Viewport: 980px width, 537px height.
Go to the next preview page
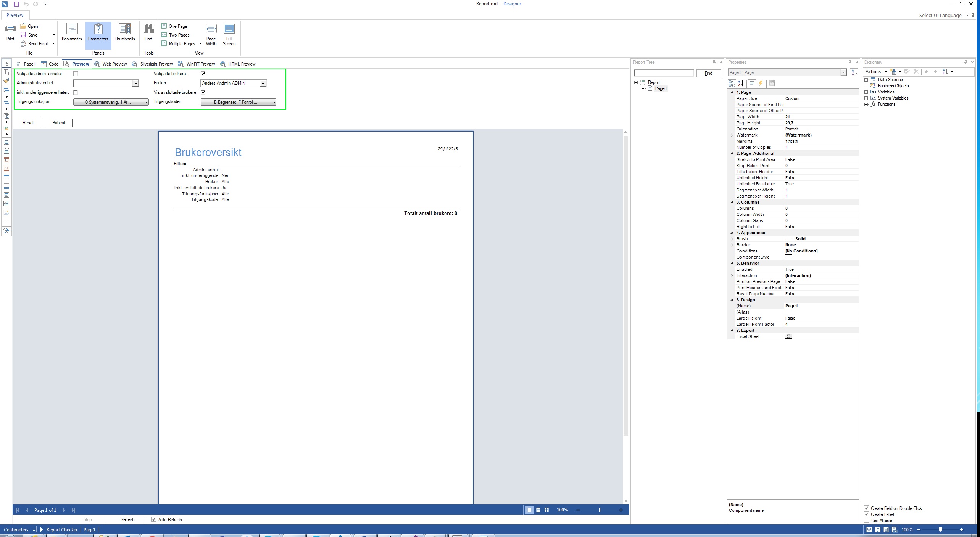[64, 510]
